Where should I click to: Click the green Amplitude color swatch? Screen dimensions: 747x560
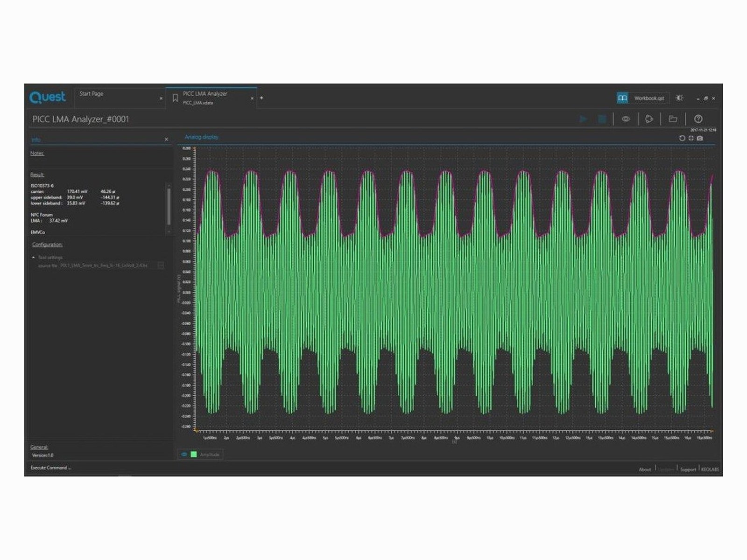tap(194, 455)
